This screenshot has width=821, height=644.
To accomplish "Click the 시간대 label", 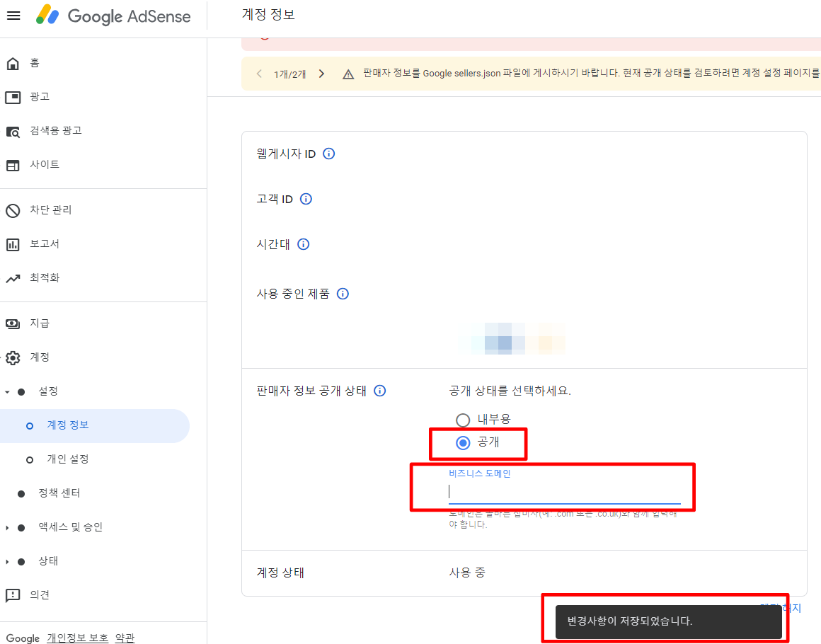I will pos(273,245).
